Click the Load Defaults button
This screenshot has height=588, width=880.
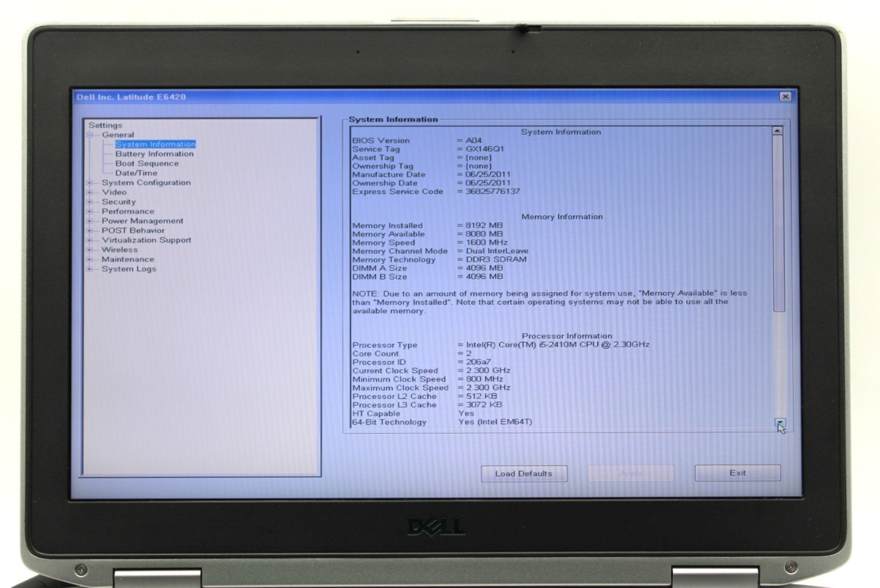click(x=524, y=473)
